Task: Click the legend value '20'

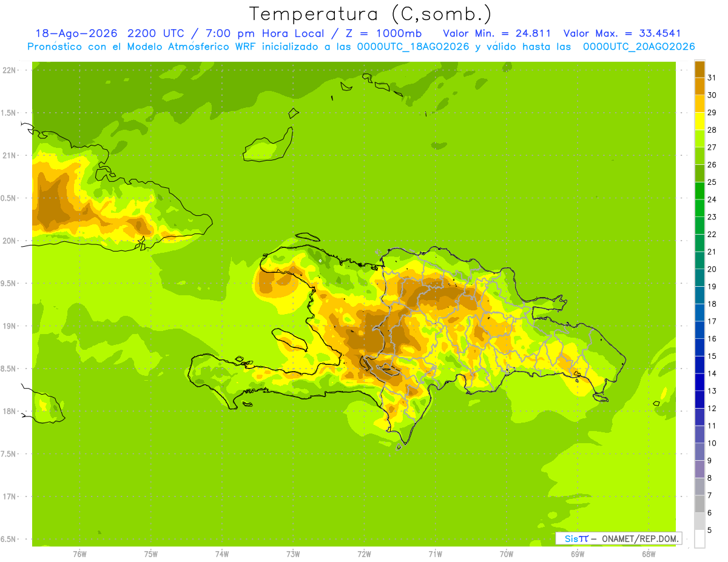Action: [712, 269]
